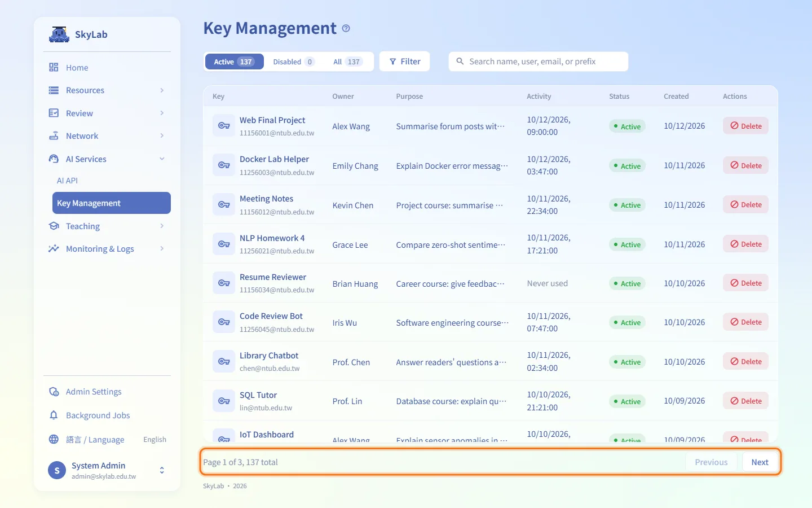Expand the Monitoring & Logs chevron
The width and height of the screenshot is (812, 508).
[x=162, y=249]
